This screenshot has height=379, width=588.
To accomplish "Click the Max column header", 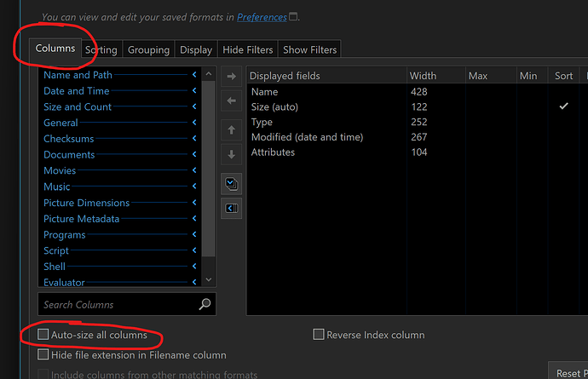I will click(x=491, y=76).
